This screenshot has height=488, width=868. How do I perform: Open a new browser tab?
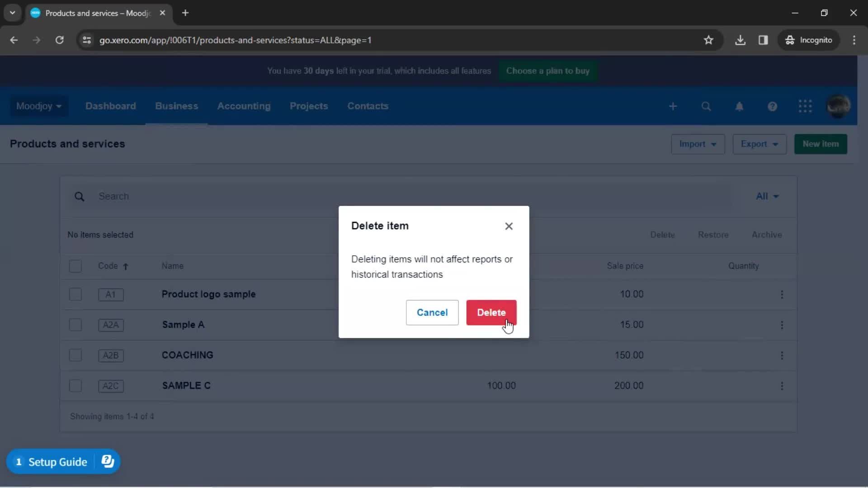tap(185, 13)
